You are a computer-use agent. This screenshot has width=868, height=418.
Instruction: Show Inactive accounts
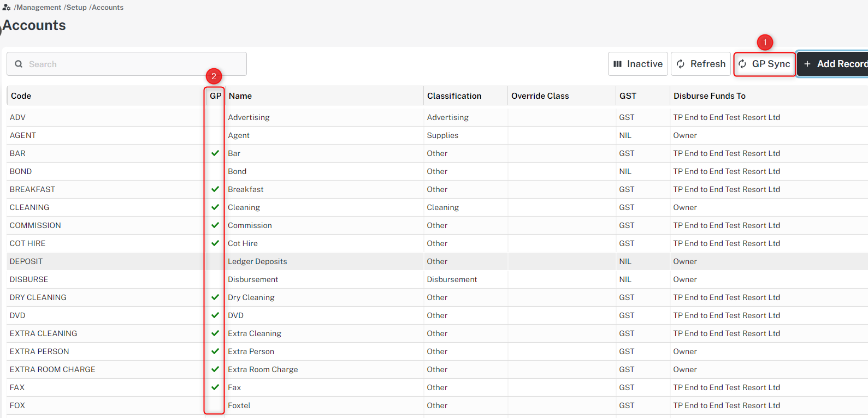point(638,64)
